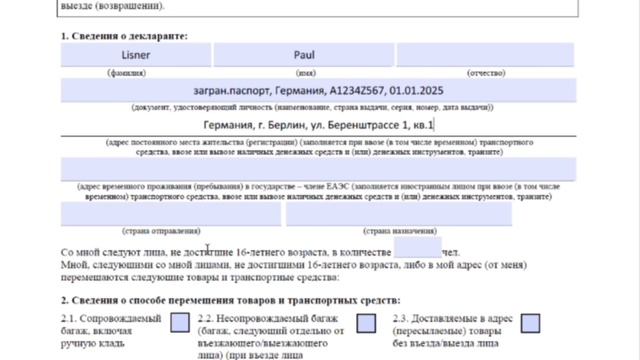This screenshot has width=640, height=360.
Task: Click the 'документ, удостоверяющий личность' caption
Action: (x=312, y=107)
